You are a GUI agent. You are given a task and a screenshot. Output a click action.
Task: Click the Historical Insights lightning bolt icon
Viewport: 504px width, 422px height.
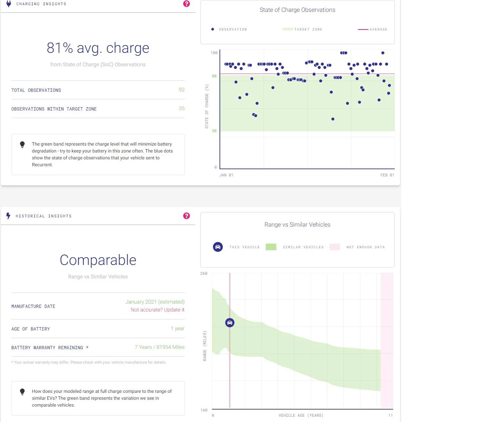[x=9, y=216]
